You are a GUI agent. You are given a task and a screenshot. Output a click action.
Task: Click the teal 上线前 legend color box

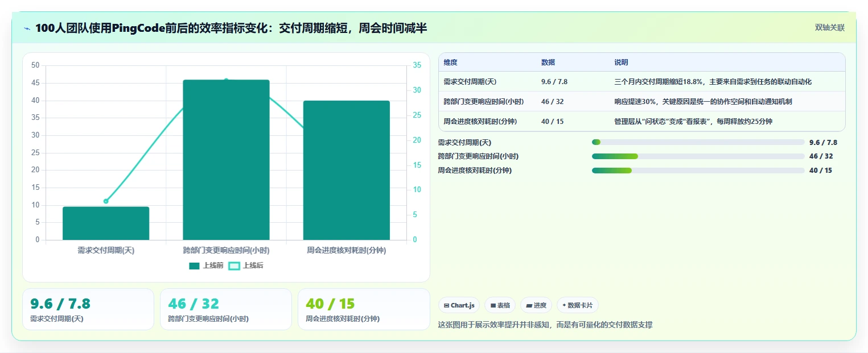(195, 265)
